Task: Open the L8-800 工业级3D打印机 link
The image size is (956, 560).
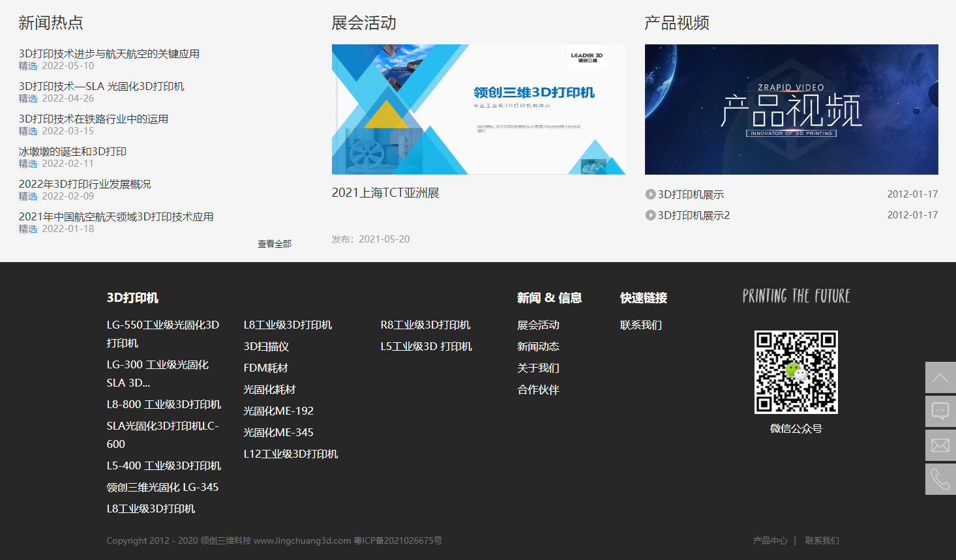Action: click(x=164, y=404)
